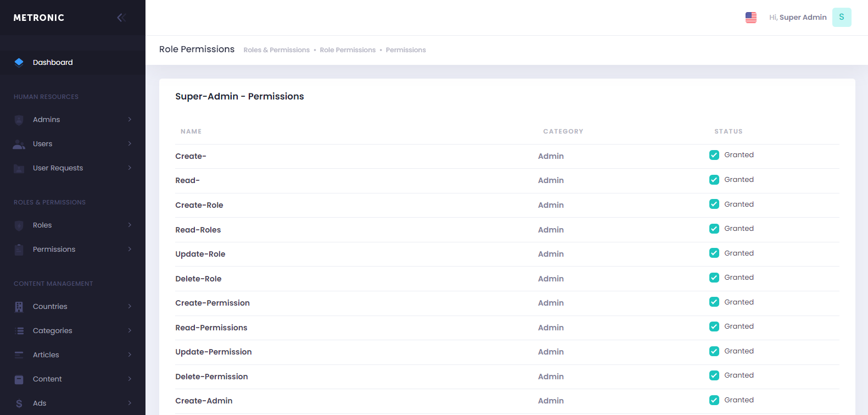
Task: Click the Ads dollar sign icon
Action: [19, 403]
